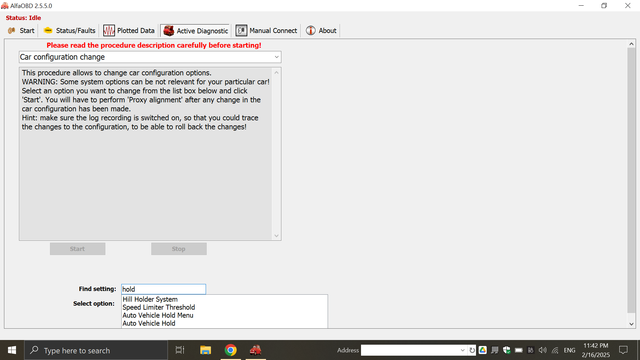The height and width of the screenshot is (360, 640).
Task: Open the Start tab
Action: click(21, 31)
